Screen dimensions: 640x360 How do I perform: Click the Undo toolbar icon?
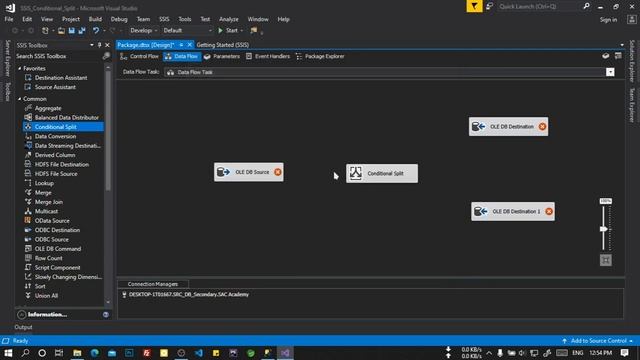tap(96, 31)
